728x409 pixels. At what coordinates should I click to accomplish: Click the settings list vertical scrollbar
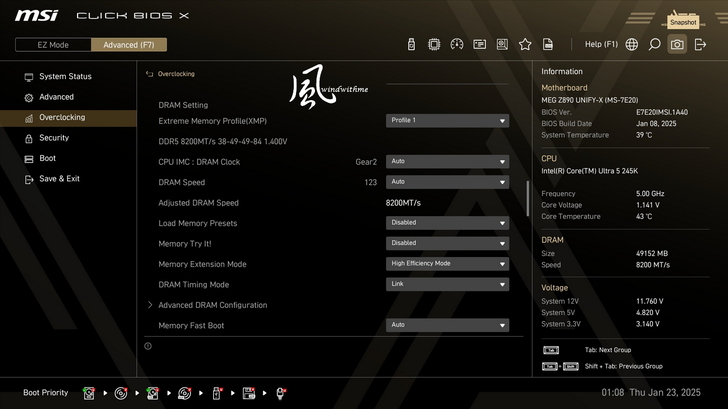point(527,199)
